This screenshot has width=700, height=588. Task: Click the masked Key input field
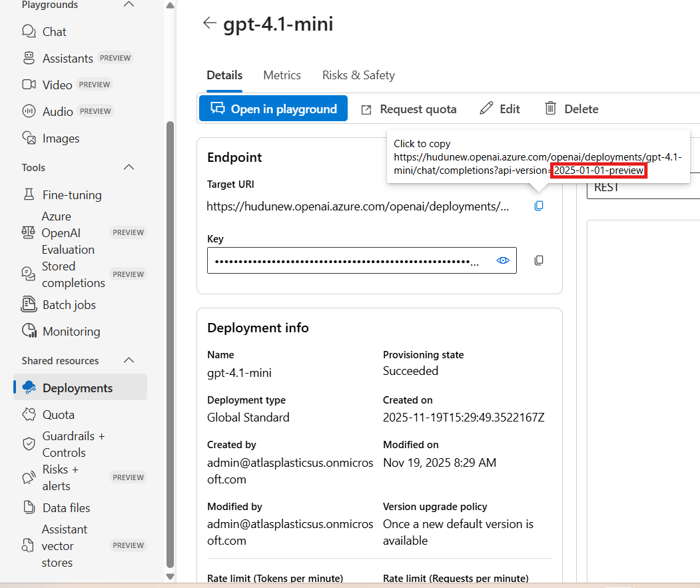click(362, 260)
